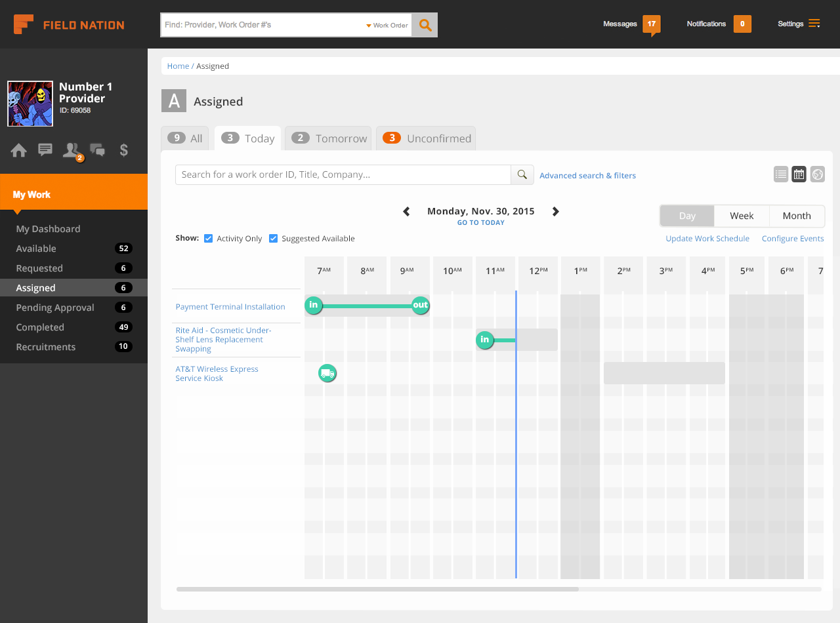Screen dimensions: 840x623
Task: Click Update Work Schedule link
Action: [x=707, y=239]
